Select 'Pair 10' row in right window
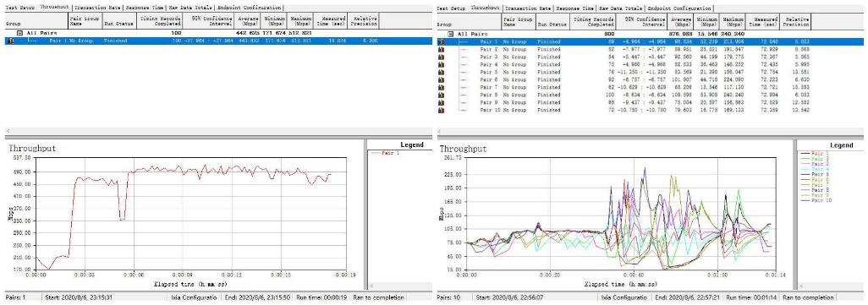Image resolution: width=868 pixels, height=305 pixels. coord(651,111)
